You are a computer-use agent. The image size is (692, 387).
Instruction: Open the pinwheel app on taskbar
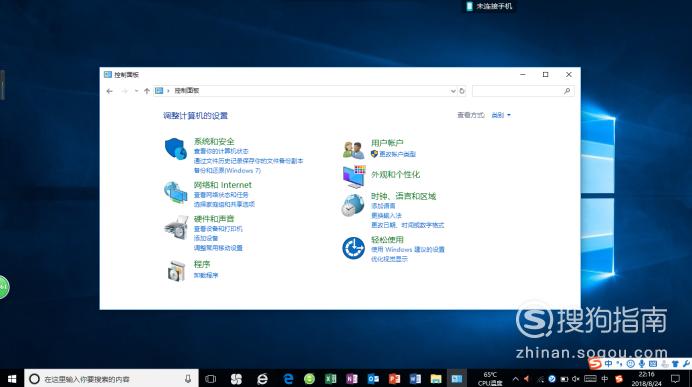tap(237, 379)
